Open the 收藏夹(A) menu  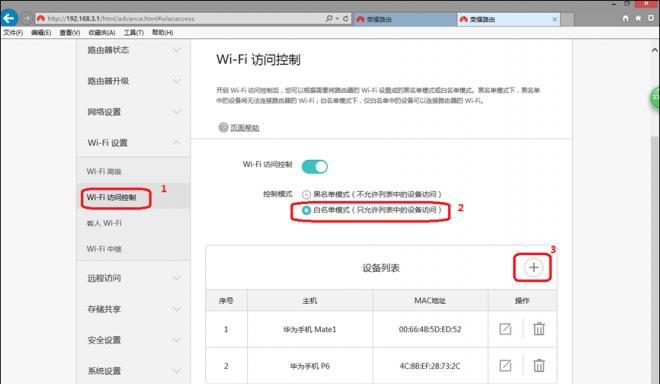pyautogui.click(x=101, y=32)
